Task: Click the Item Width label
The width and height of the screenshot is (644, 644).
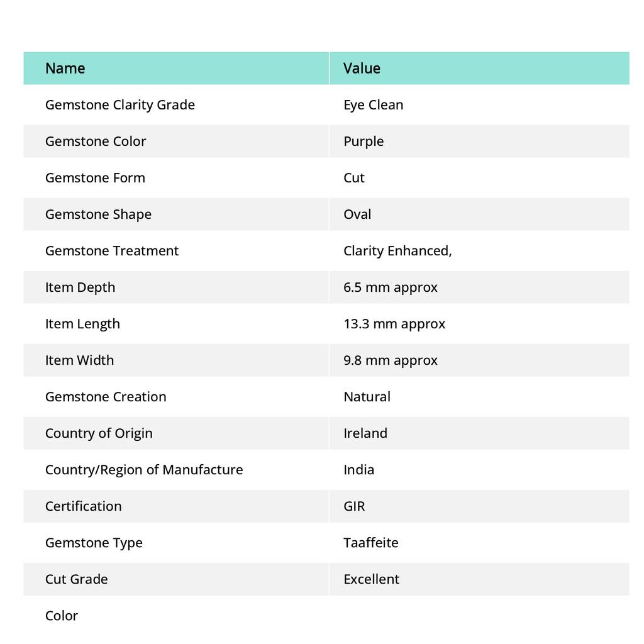Action: pos(79,360)
